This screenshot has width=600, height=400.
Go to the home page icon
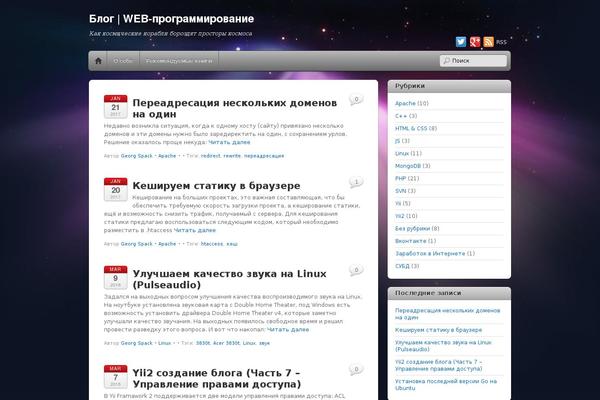(98, 61)
